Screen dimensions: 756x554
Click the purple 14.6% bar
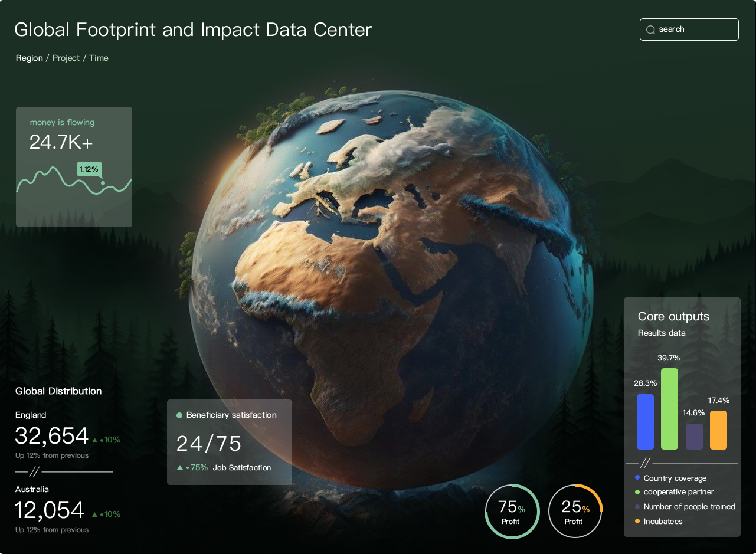pos(694,437)
